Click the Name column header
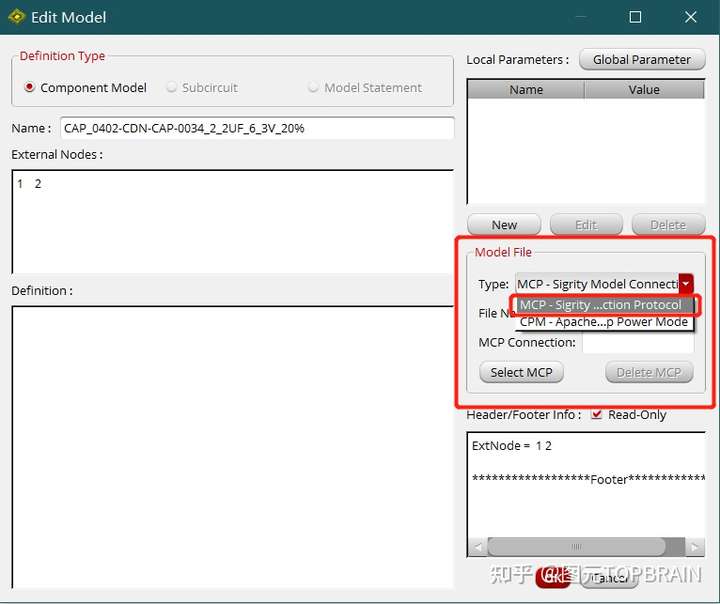 click(x=526, y=90)
